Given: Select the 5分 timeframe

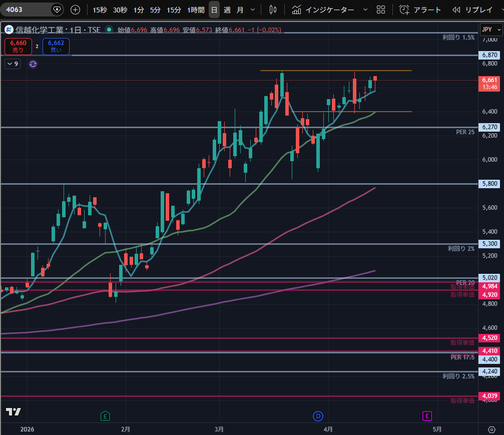Looking at the screenshot, I should point(155,10).
